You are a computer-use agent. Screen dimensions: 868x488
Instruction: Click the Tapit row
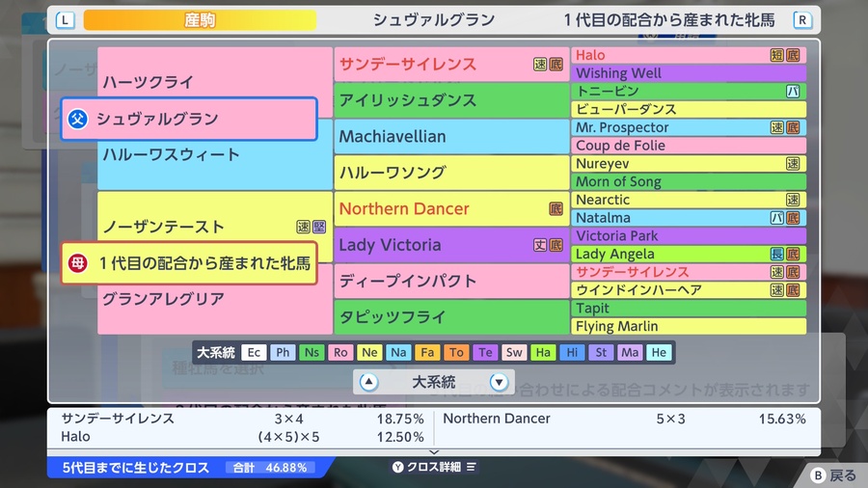(689, 309)
